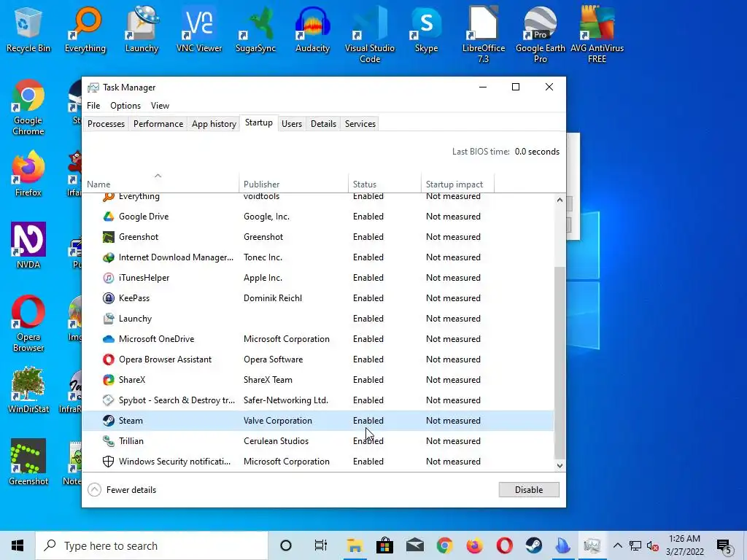This screenshot has width=747, height=560.
Task: Click the Spybot Search & Destroy icon
Action: [109, 400]
